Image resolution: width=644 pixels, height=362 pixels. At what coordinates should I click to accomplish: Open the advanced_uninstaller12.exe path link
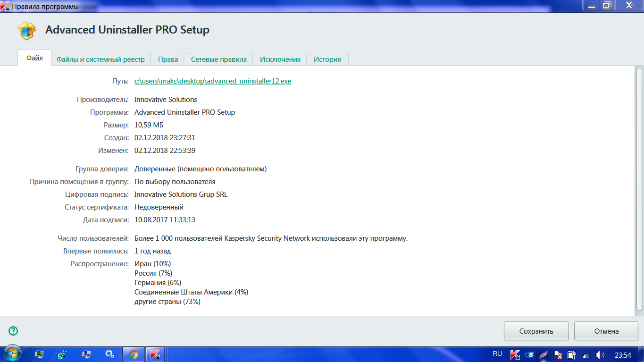click(213, 81)
